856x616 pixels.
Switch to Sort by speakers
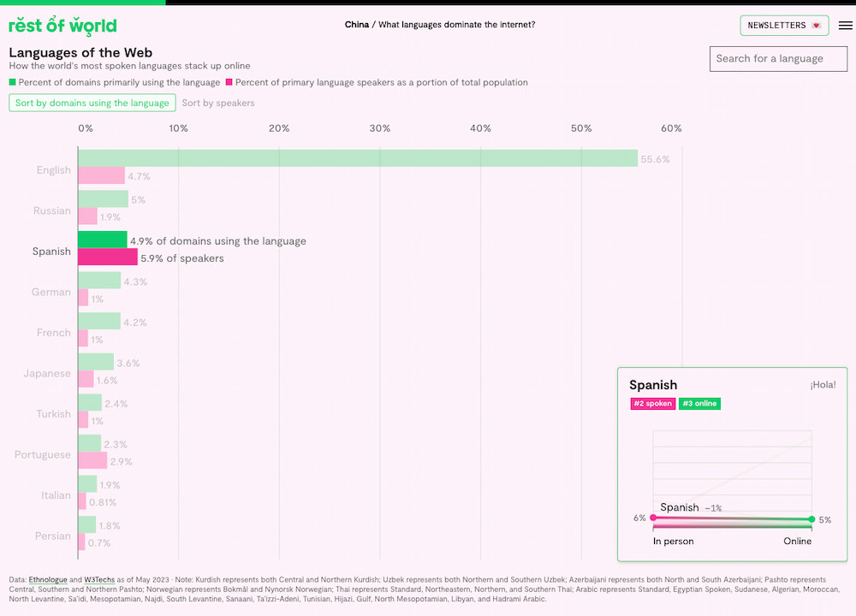[x=218, y=103]
